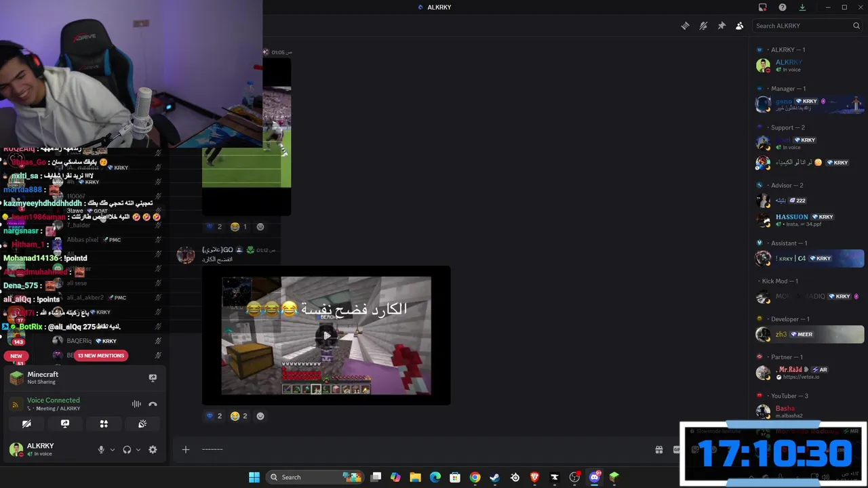Toggle noise suppression
The height and width of the screenshot is (488, 868).
point(136,404)
